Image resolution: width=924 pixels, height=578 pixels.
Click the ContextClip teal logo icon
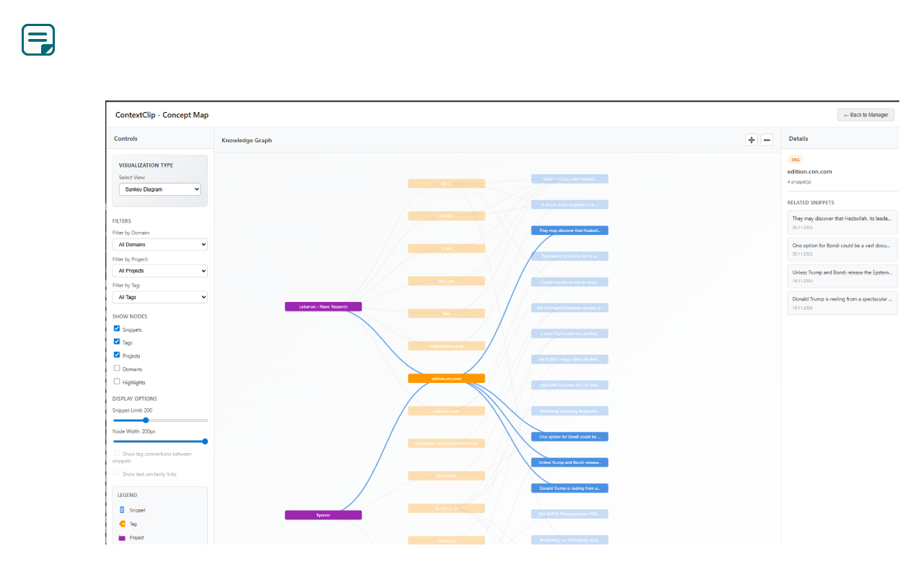(x=38, y=40)
